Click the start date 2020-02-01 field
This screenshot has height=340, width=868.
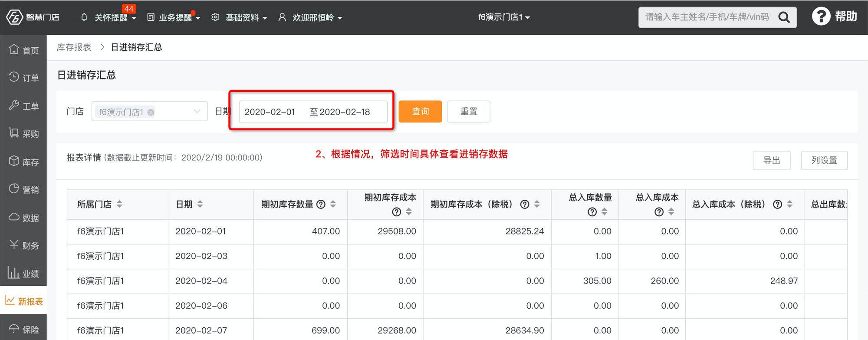270,112
